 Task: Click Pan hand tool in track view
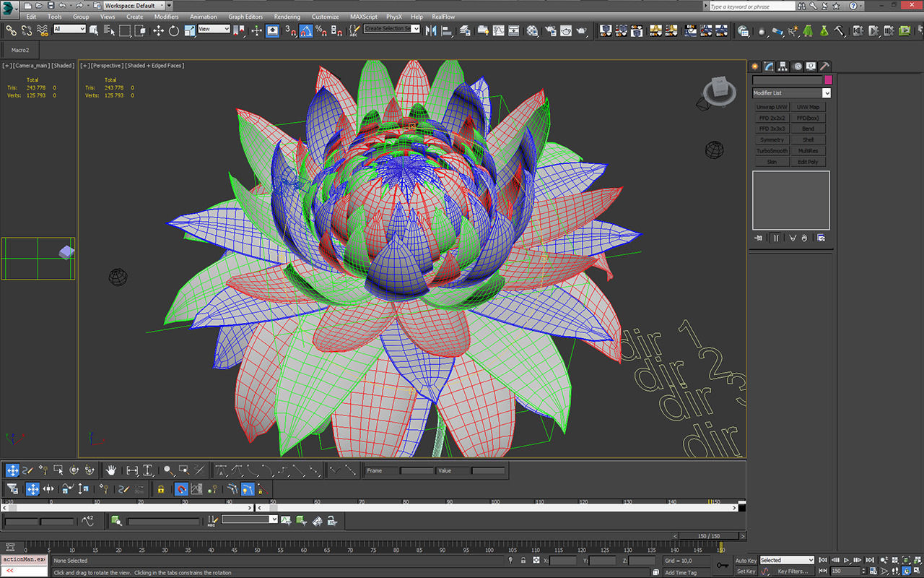111,470
